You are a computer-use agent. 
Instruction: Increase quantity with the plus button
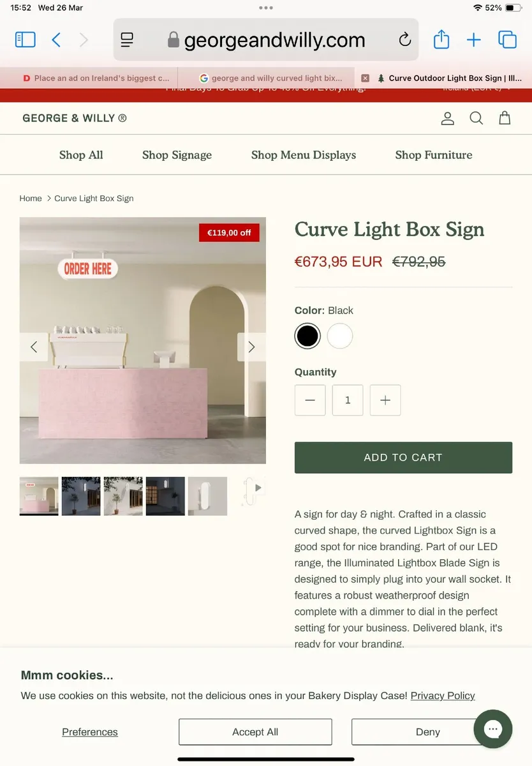pyautogui.click(x=385, y=400)
